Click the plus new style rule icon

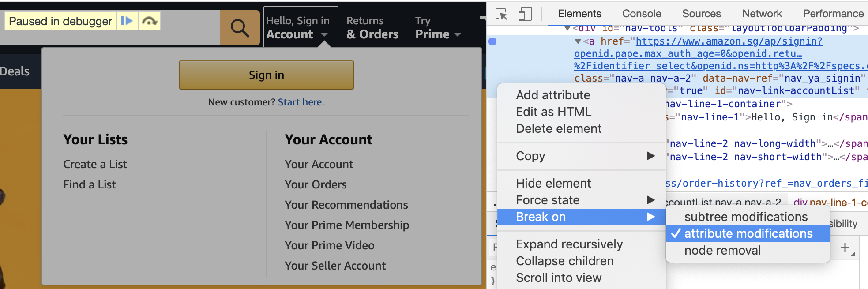(845, 248)
